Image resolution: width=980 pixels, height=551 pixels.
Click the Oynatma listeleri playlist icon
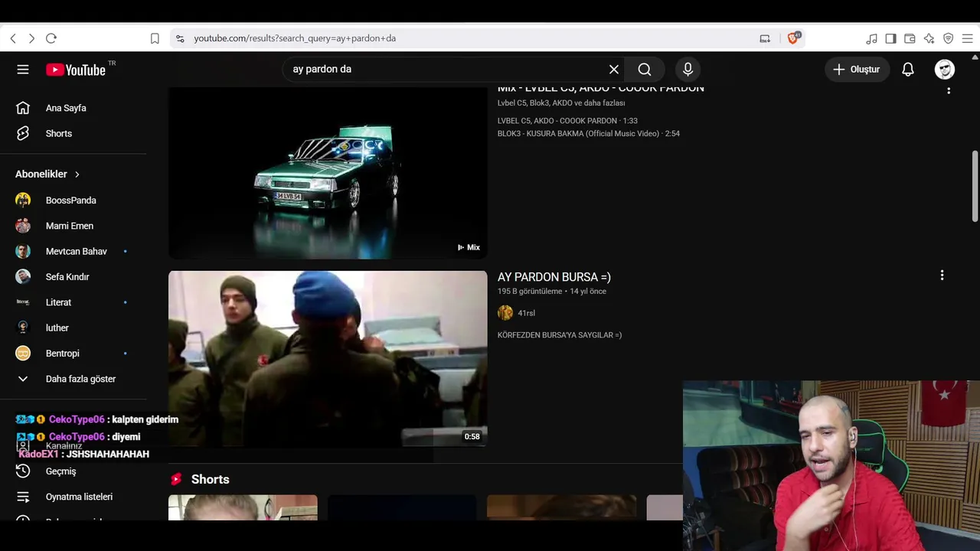pos(23,497)
